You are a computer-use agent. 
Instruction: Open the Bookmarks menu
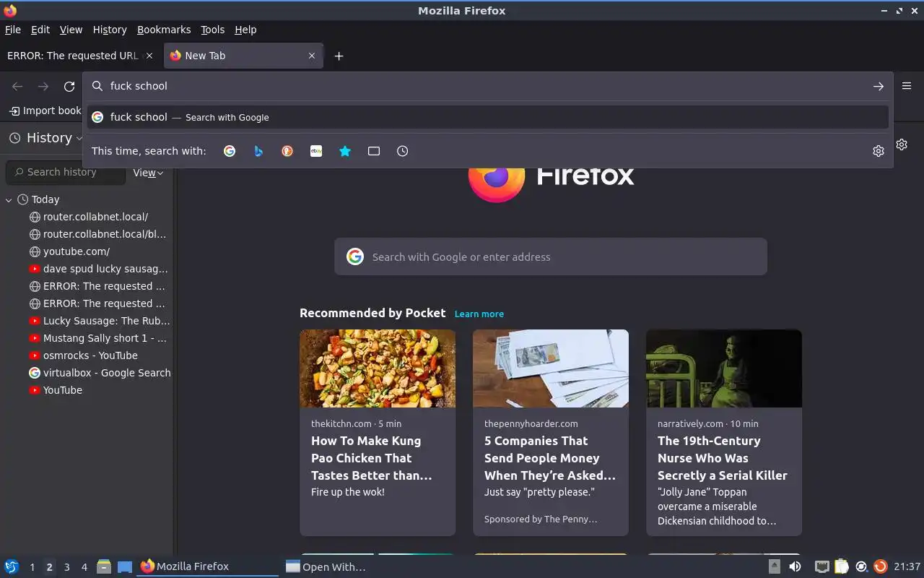point(164,30)
